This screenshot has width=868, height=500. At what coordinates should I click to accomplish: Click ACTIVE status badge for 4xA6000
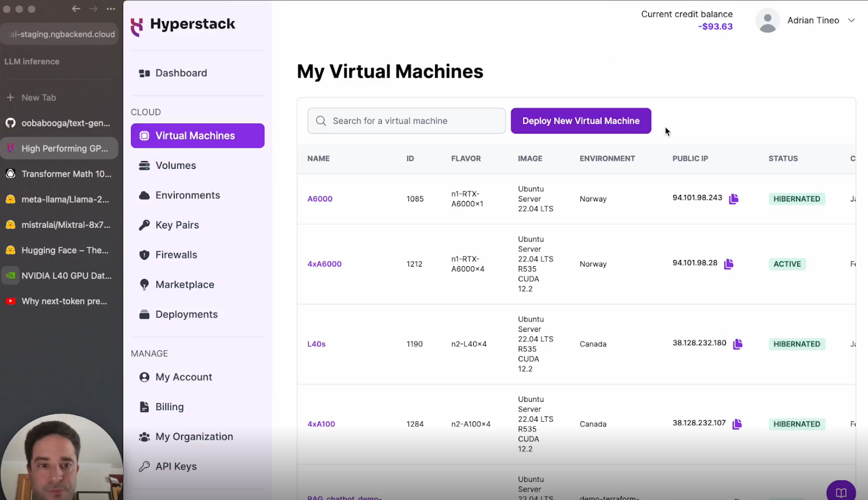(787, 264)
